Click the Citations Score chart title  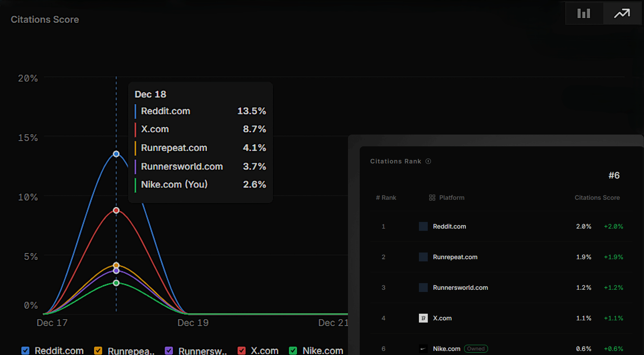tap(45, 20)
